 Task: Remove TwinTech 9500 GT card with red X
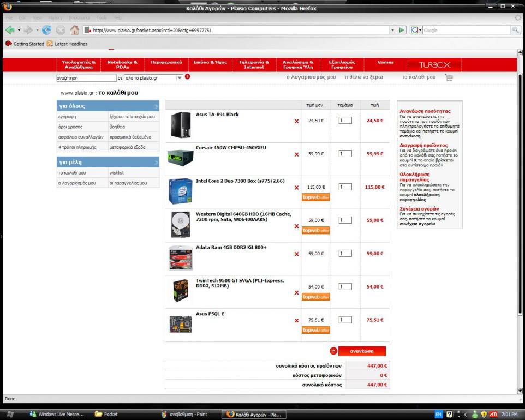coord(297,292)
